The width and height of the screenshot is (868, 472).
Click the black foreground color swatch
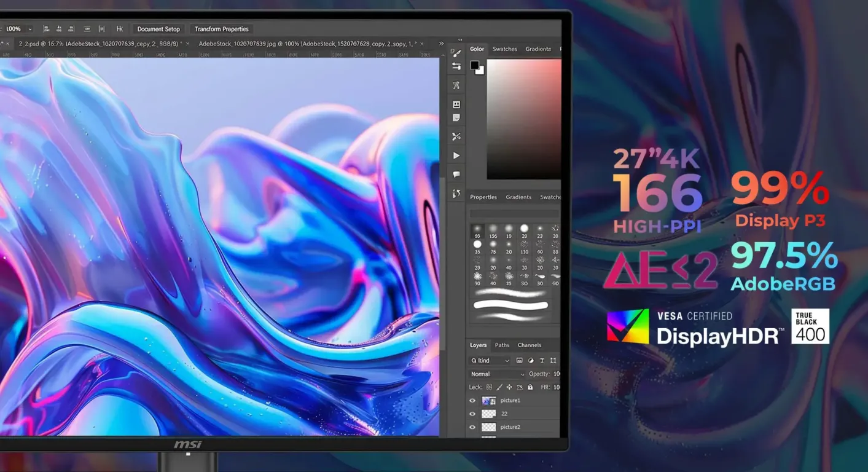(x=474, y=65)
